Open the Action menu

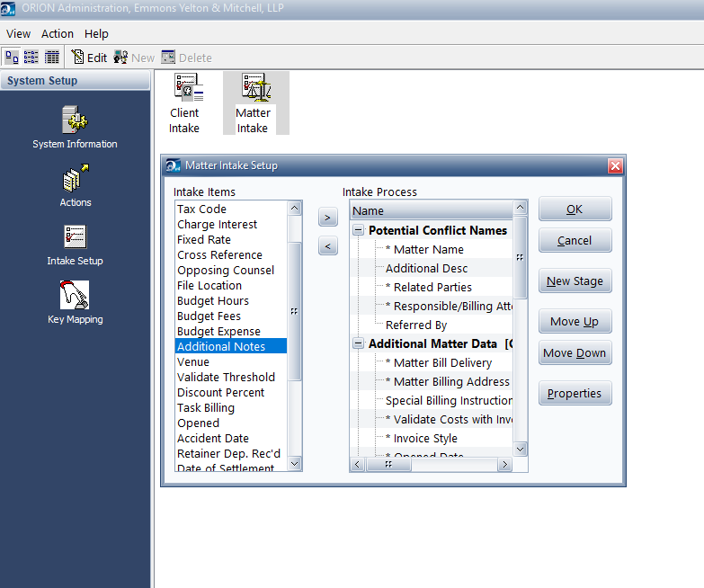(x=58, y=33)
